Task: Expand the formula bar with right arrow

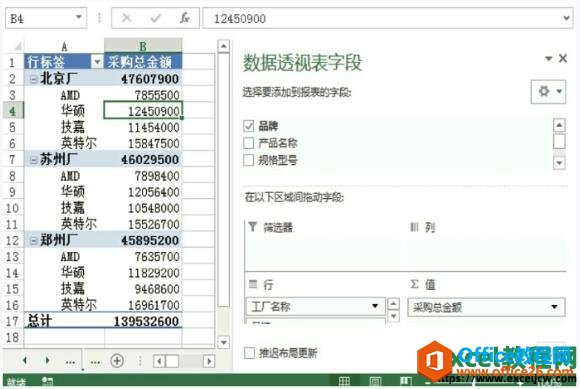Action: [x=566, y=18]
